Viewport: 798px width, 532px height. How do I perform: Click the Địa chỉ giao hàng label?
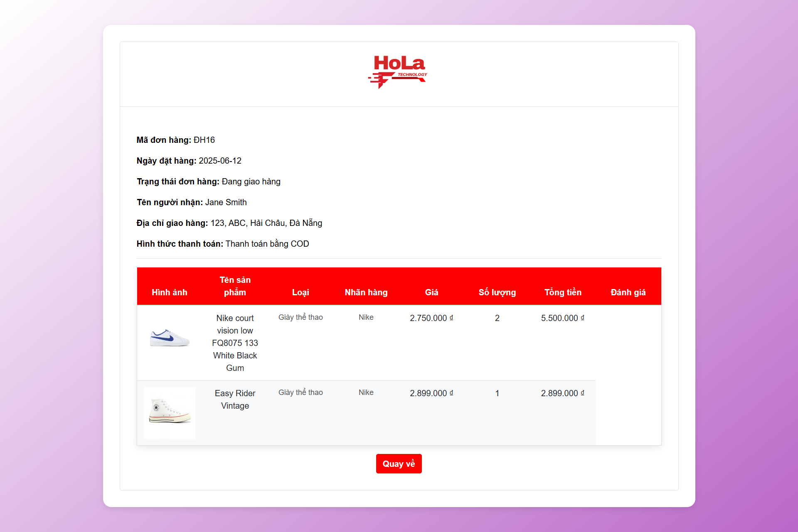click(172, 223)
